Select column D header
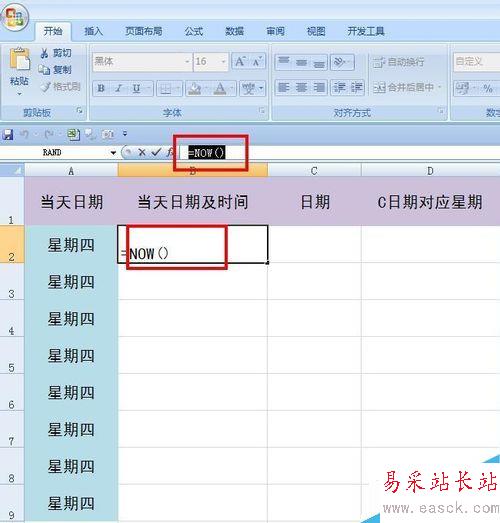500x523 pixels. pos(431,171)
